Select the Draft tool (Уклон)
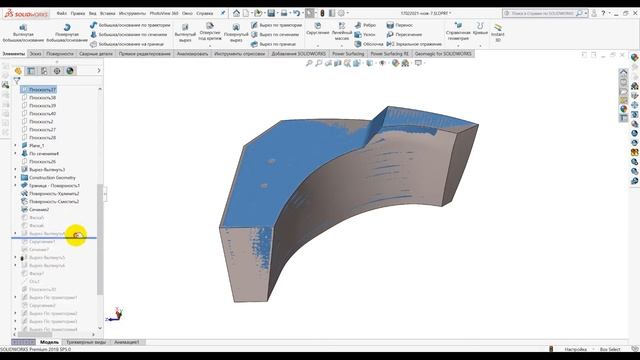Viewport: 640px width, 360px height. (365, 35)
